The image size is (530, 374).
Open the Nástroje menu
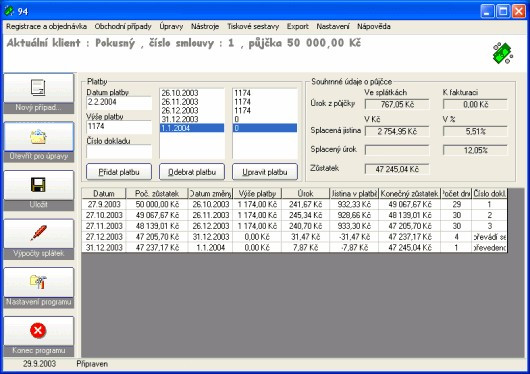(x=205, y=26)
